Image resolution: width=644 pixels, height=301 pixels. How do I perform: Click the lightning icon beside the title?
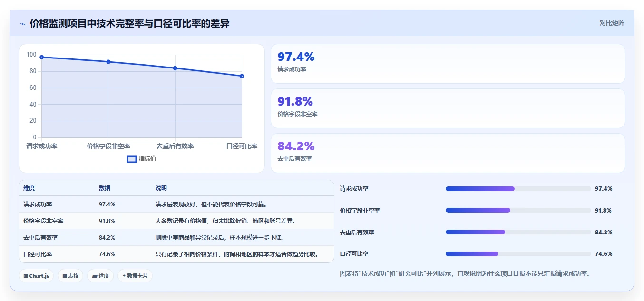(23, 24)
